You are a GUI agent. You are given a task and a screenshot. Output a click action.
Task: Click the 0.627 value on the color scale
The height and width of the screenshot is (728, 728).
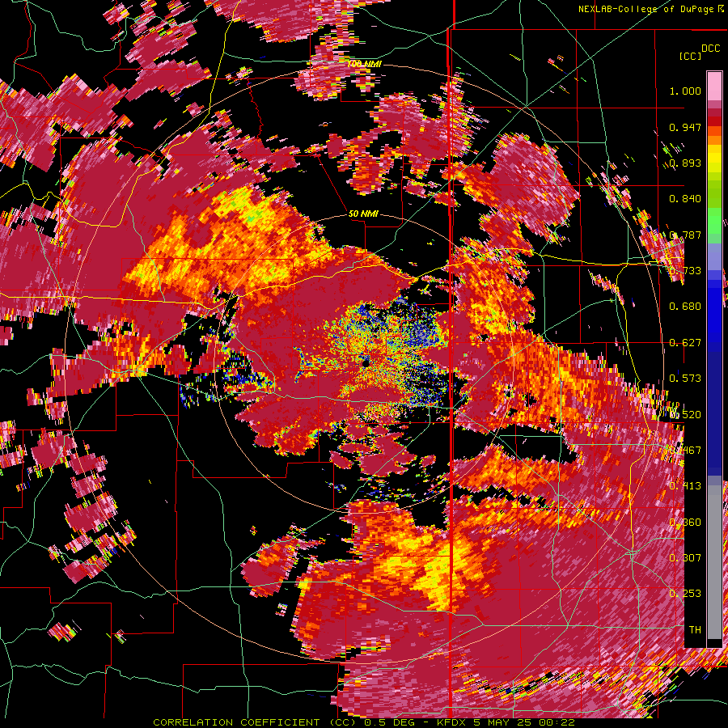tap(685, 343)
